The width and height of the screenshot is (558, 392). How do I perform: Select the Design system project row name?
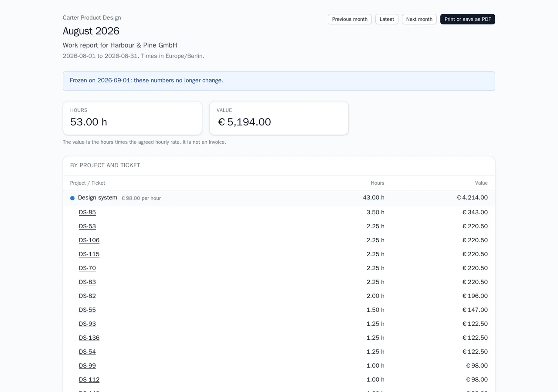98,198
